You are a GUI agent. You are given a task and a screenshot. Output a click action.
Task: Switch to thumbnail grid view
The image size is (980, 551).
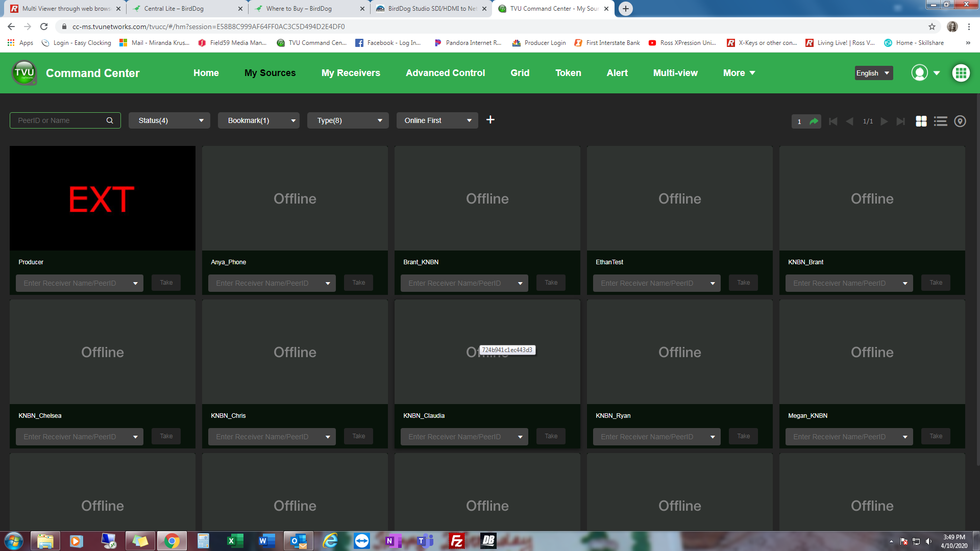[x=921, y=121]
